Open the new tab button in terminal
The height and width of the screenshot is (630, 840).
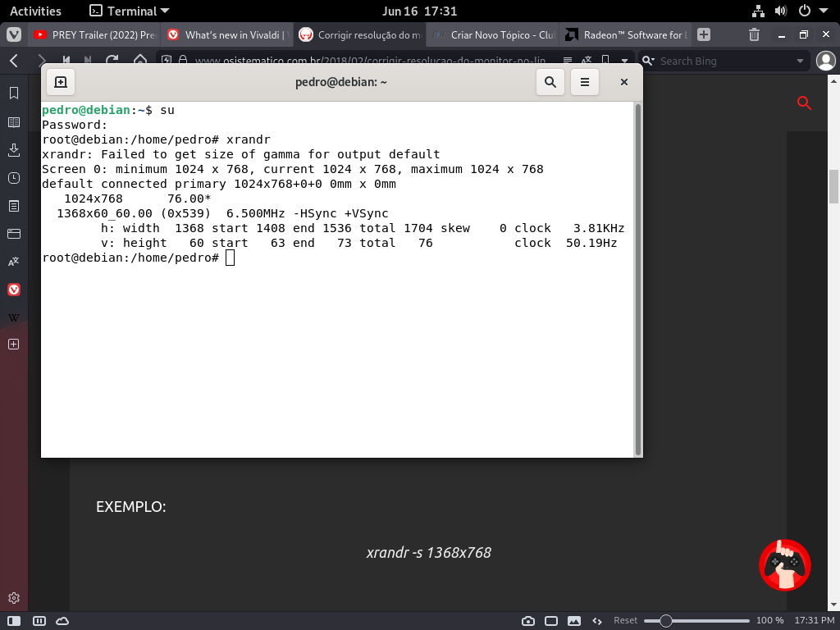tap(61, 82)
